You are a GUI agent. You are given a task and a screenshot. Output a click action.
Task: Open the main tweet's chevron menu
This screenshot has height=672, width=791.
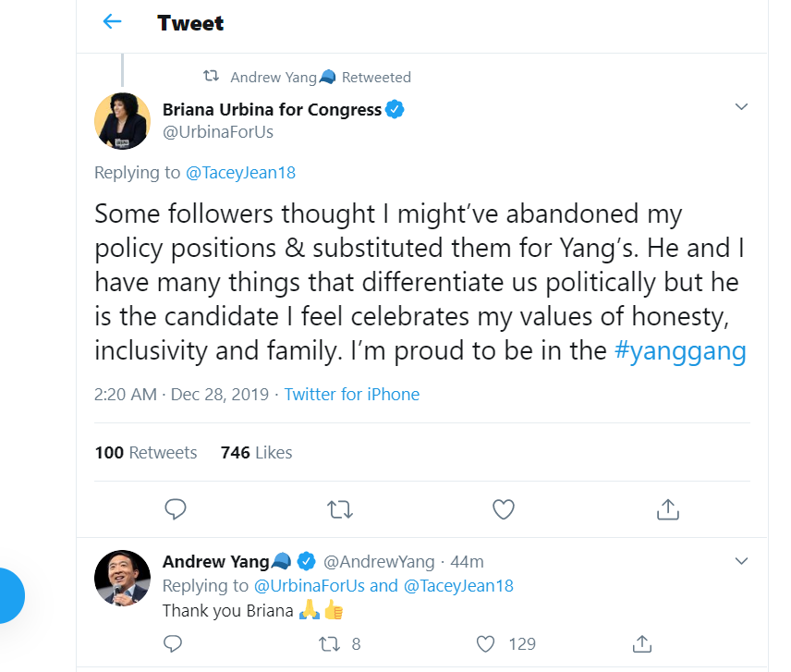click(740, 107)
